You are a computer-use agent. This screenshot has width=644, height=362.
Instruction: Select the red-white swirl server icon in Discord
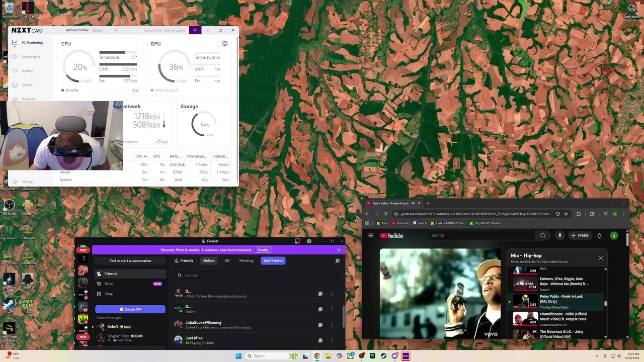tap(83, 271)
